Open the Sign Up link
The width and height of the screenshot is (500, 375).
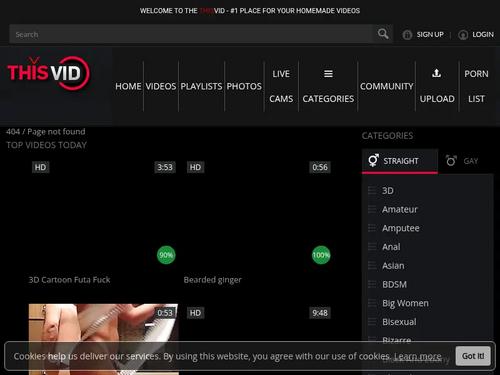(x=430, y=35)
